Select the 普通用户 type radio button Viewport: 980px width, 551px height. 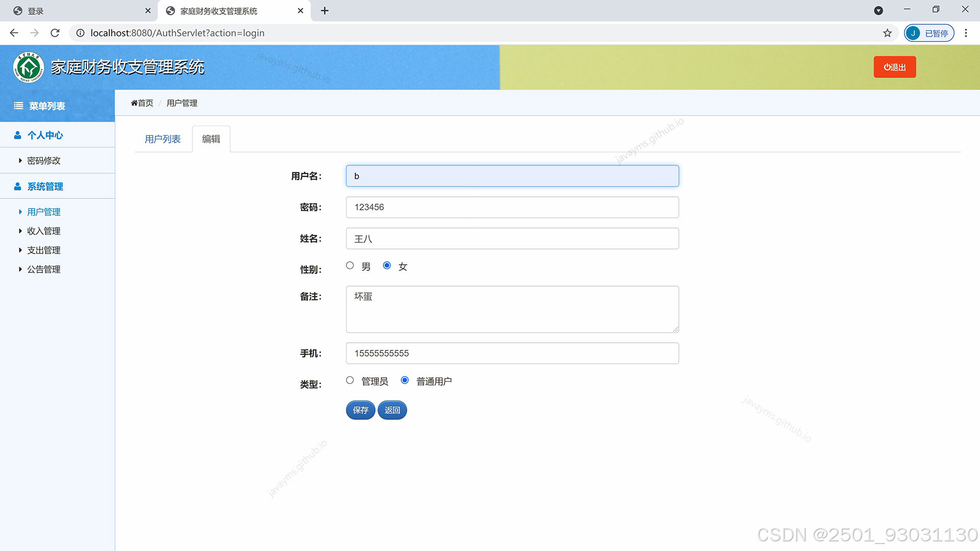[405, 380]
